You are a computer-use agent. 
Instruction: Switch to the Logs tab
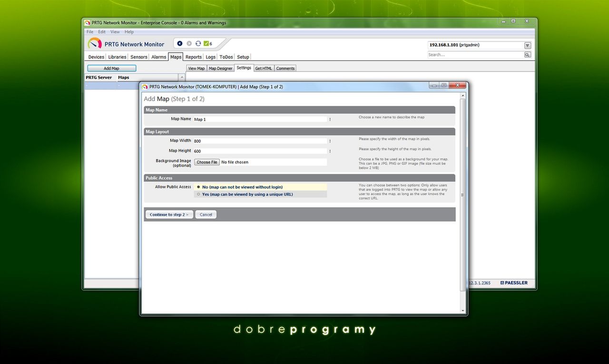[x=211, y=57]
